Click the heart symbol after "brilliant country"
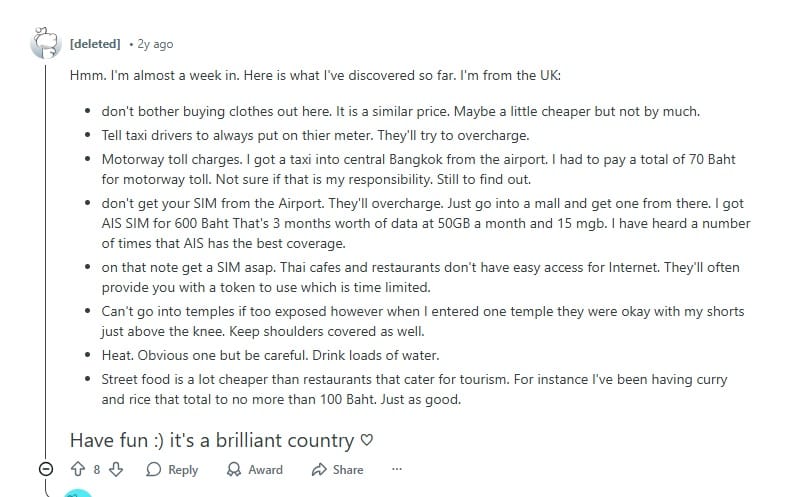Screen dimensions: 811x497 click(366, 440)
